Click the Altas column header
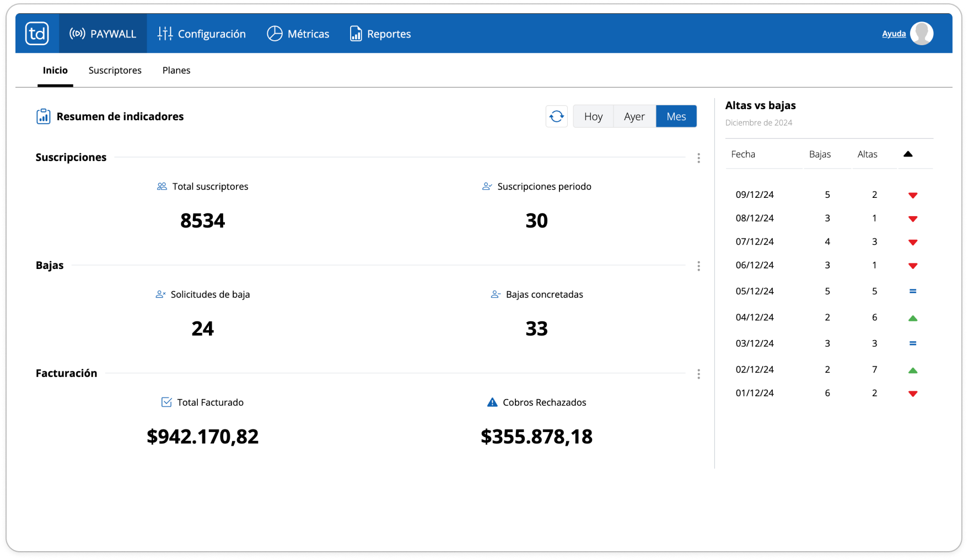 [867, 154]
